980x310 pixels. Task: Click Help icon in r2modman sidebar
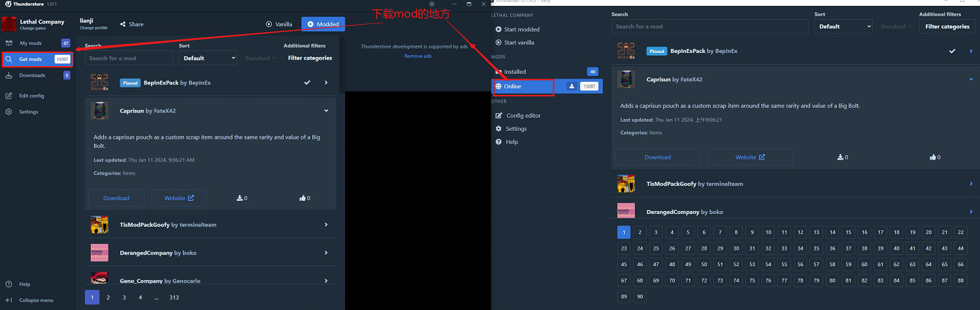(x=498, y=142)
